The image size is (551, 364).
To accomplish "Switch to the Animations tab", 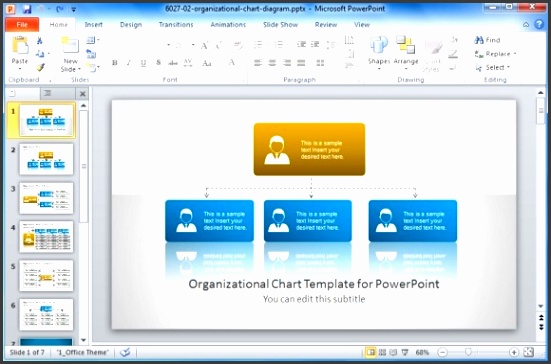I will coord(228,25).
